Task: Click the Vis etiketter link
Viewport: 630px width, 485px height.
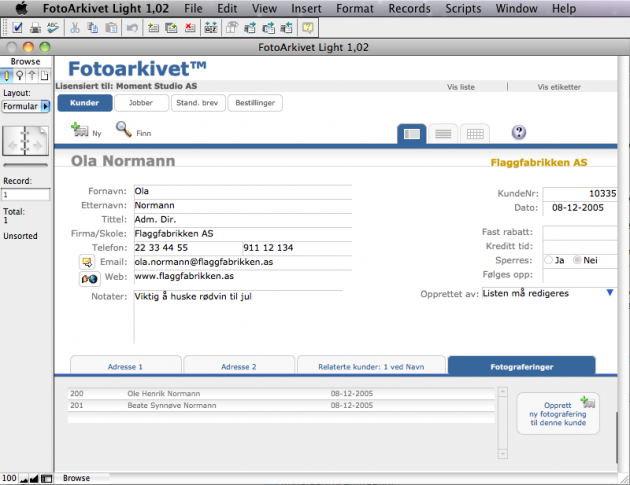Action: click(x=559, y=87)
